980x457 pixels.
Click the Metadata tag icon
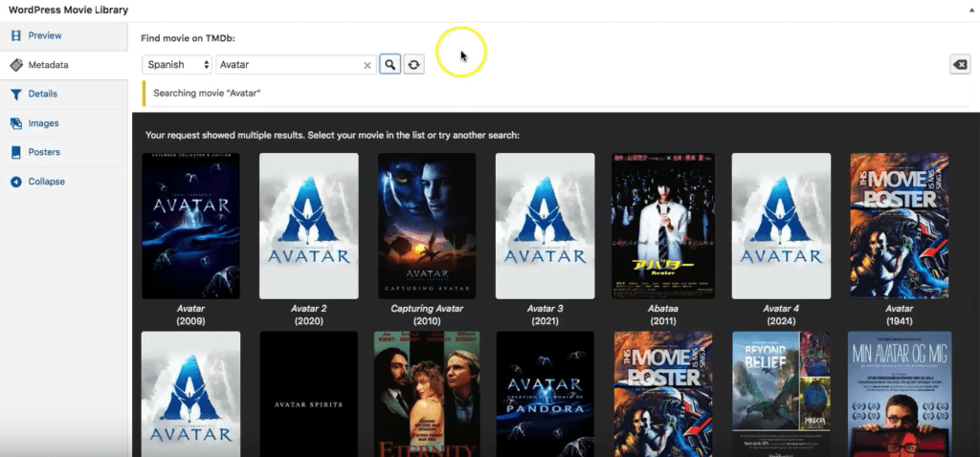pos(16,65)
